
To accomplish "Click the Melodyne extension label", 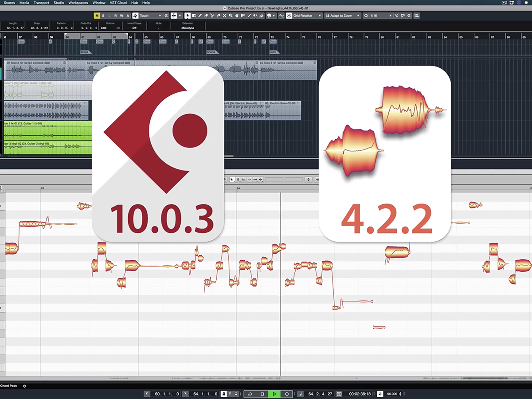I will point(188,28).
